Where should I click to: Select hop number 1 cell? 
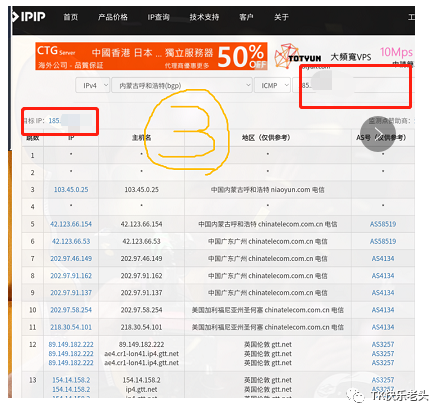pos(33,155)
